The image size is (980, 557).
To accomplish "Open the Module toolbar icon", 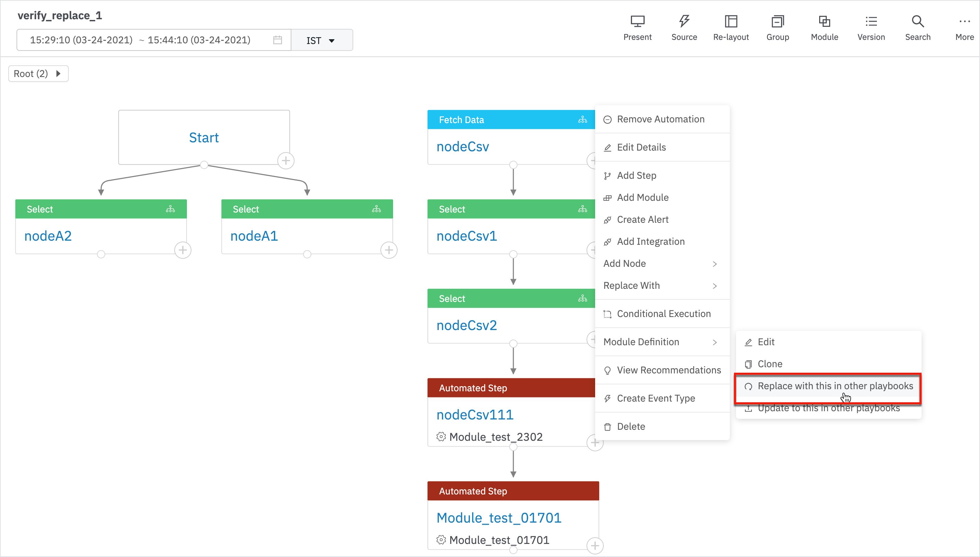I will click(824, 21).
